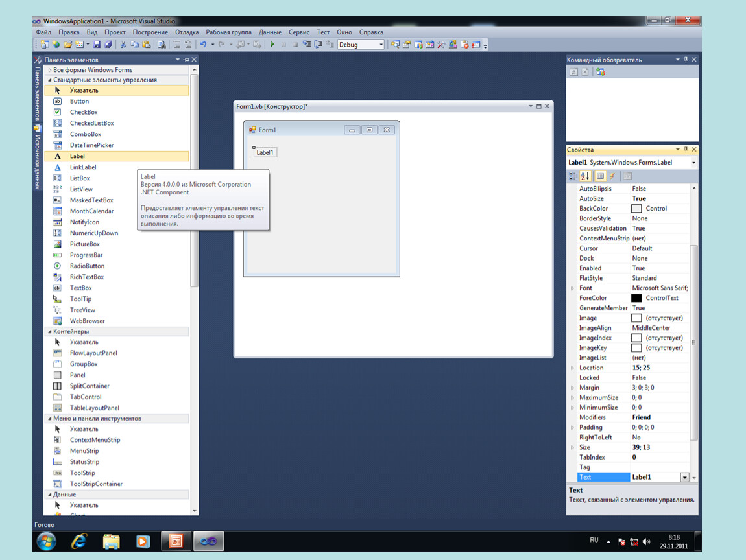The height and width of the screenshot is (560, 746).
Task: Select the ComboBox control in Toolbox
Action: point(117,134)
